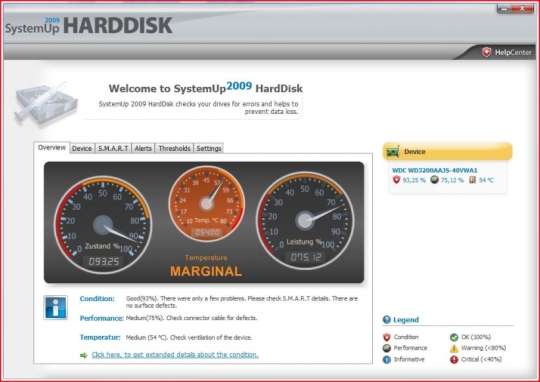The height and width of the screenshot is (382, 540).
Task: Click the Condition shield icon in Legend
Action: (387, 337)
